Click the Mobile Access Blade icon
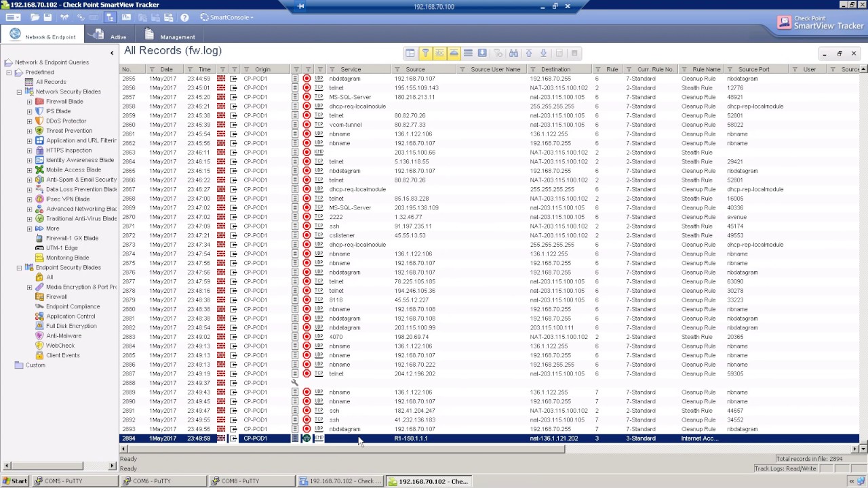 (39, 170)
